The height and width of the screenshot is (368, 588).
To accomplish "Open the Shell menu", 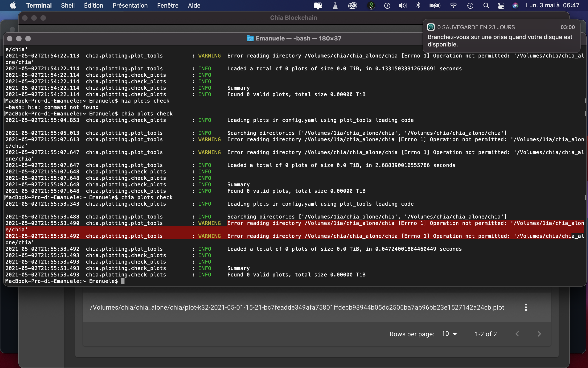I will (x=68, y=5).
